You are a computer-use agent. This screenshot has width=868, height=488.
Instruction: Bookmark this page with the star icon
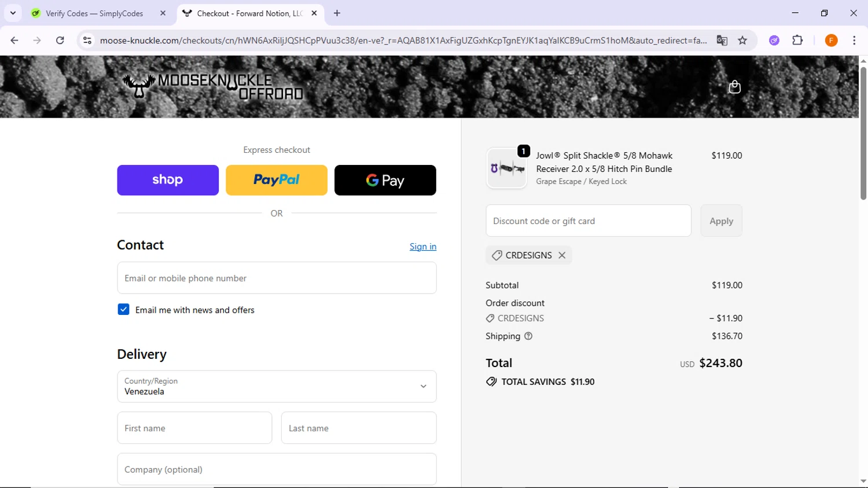[x=742, y=41]
